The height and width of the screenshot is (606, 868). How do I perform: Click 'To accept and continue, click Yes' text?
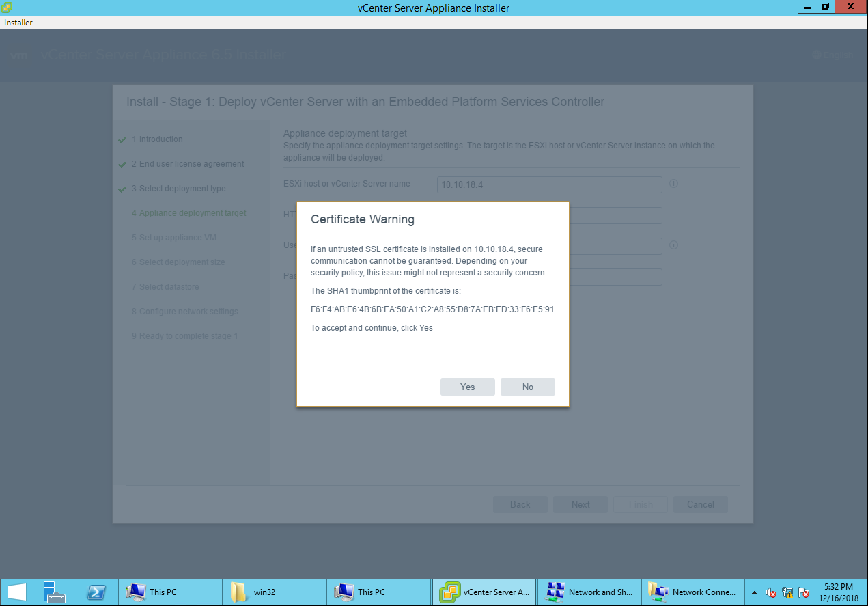click(372, 328)
